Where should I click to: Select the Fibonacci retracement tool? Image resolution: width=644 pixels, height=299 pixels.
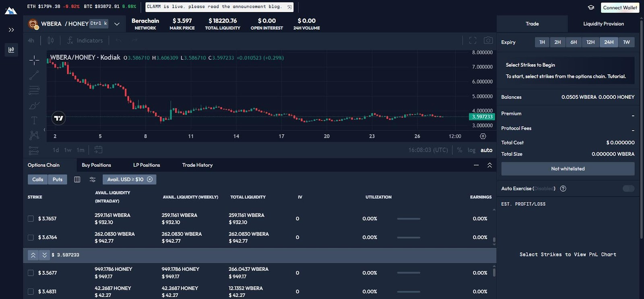(x=34, y=90)
